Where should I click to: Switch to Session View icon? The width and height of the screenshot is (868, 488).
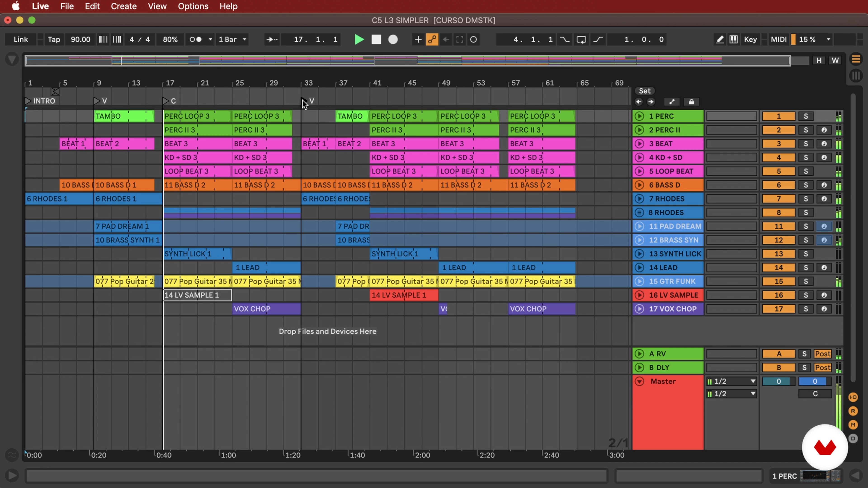[x=856, y=76]
